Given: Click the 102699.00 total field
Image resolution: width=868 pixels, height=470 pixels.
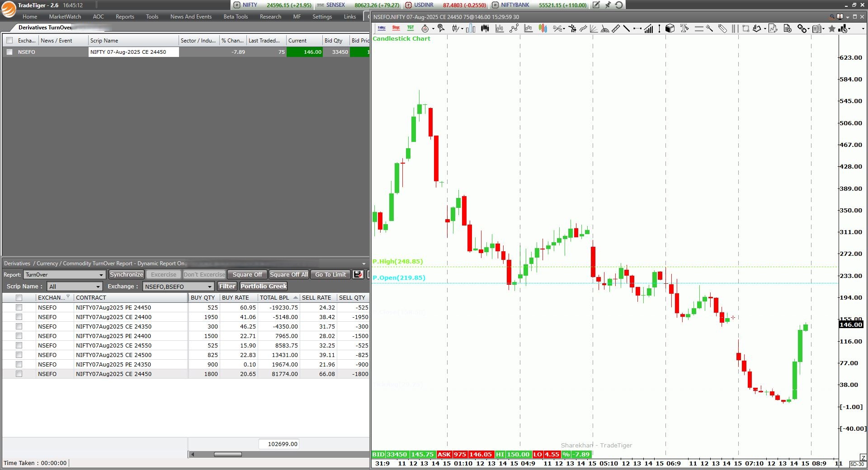Looking at the screenshot, I should pyautogui.click(x=278, y=444).
